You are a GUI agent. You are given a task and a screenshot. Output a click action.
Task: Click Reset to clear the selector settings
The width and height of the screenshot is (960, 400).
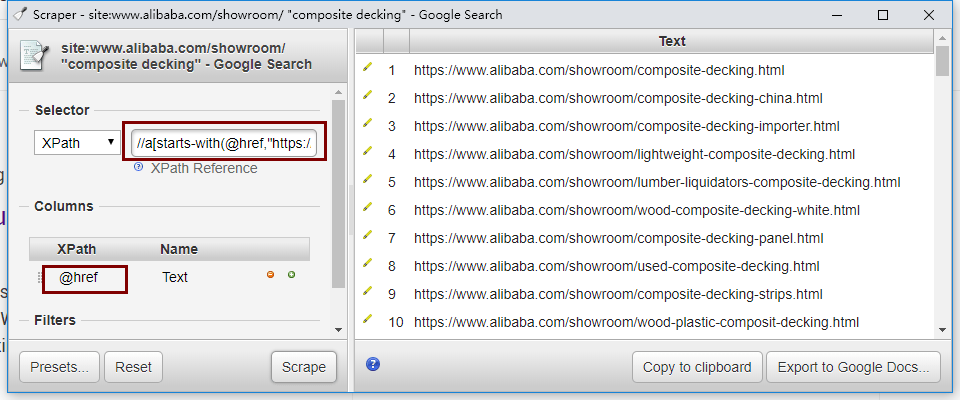(x=133, y=367)
